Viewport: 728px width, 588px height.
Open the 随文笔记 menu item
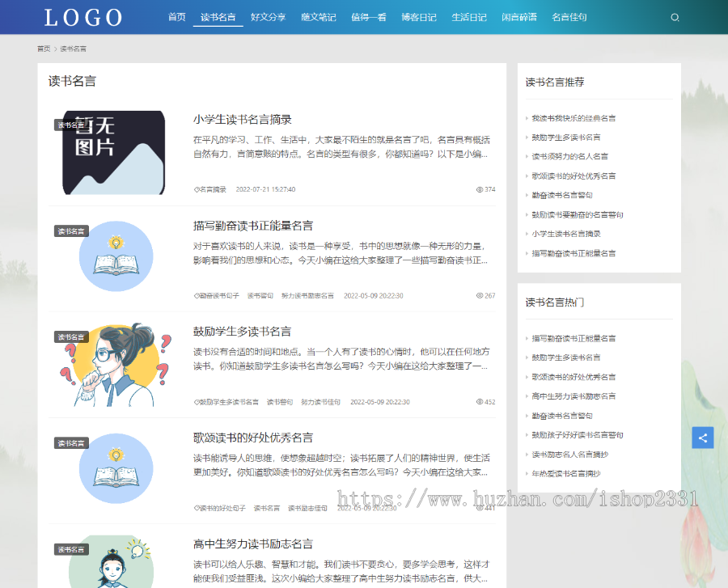319,17
